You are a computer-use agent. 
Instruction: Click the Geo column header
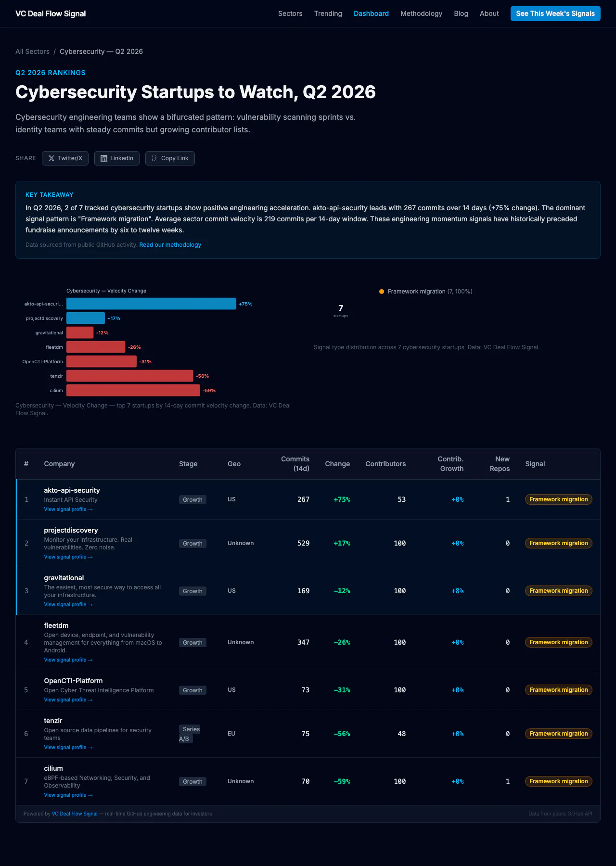(234, 464)
